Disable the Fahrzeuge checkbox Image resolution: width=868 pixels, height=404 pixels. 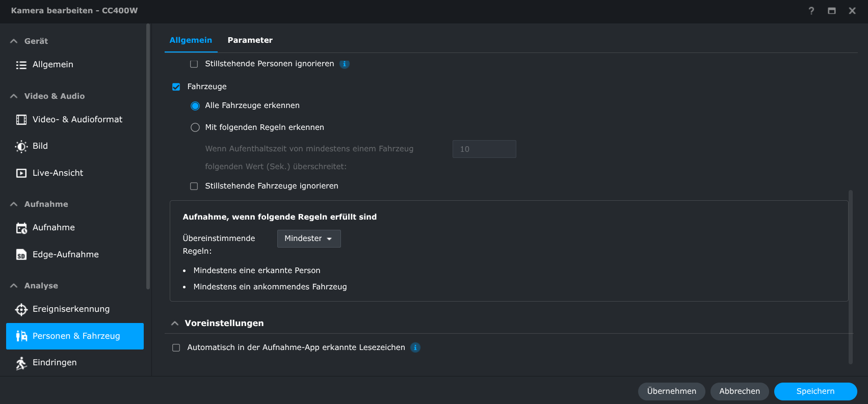(x=176, y=87)
